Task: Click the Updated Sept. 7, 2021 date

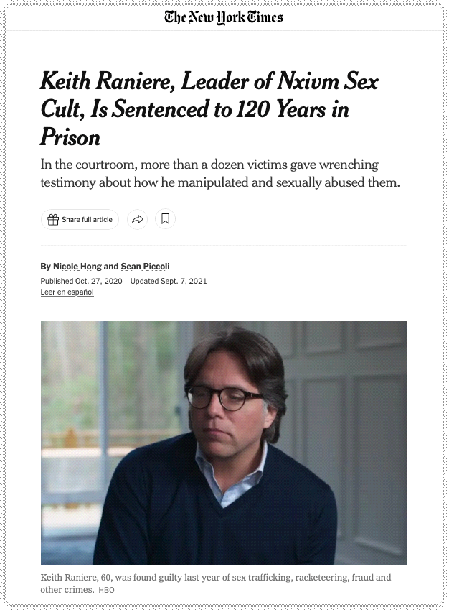Action: tap(168, 281)
